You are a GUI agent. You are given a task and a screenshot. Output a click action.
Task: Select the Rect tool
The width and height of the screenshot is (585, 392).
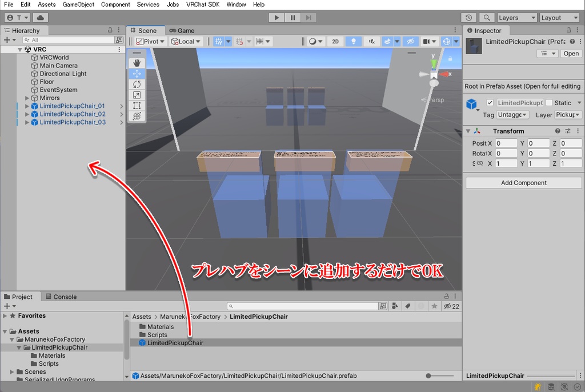point(137,106)
